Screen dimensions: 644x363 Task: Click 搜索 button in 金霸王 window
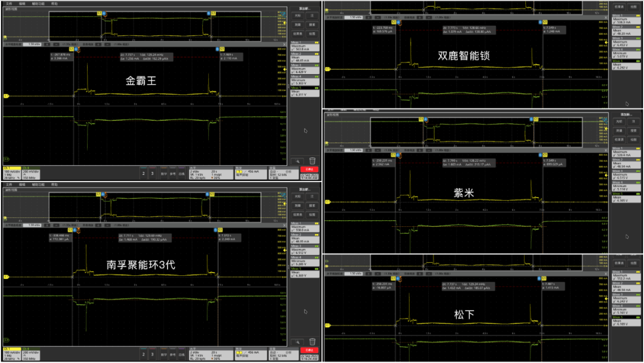click(312, 24)
